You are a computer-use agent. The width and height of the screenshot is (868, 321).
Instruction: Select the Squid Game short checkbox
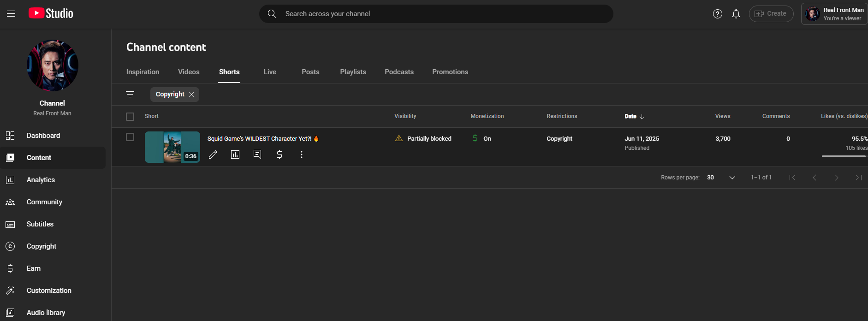(x=130, y=137)
